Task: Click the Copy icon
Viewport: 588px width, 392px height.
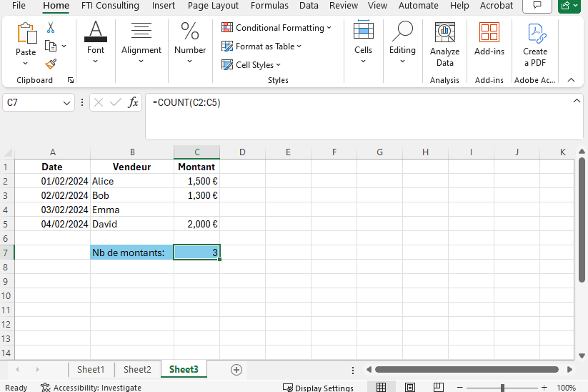Action: [x=51, y=46]
